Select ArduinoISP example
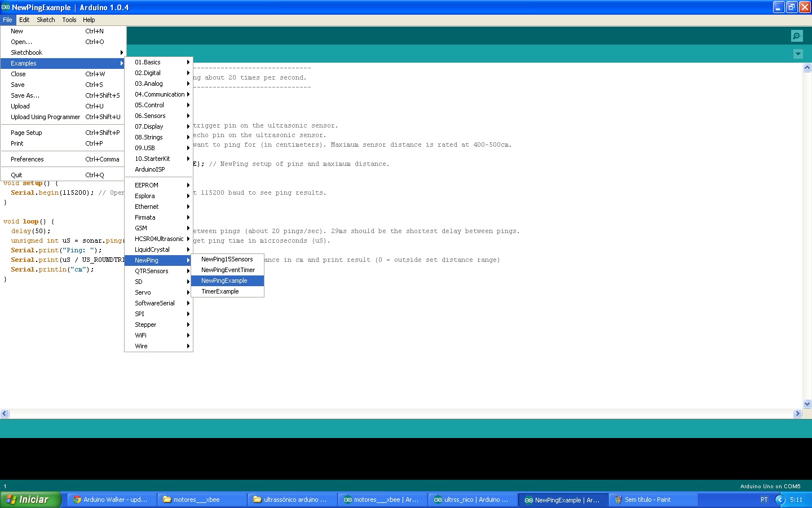This screenshot has width=812, height=508. pyautogui.click(x=158, y=169)
